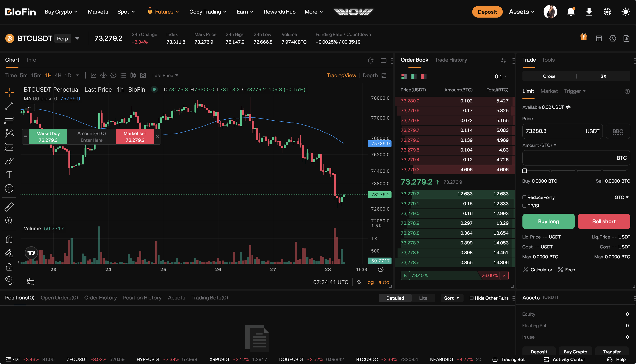Open order book settings sliders icon
This screenshot has height=364, width=636.
pos(503,60)
